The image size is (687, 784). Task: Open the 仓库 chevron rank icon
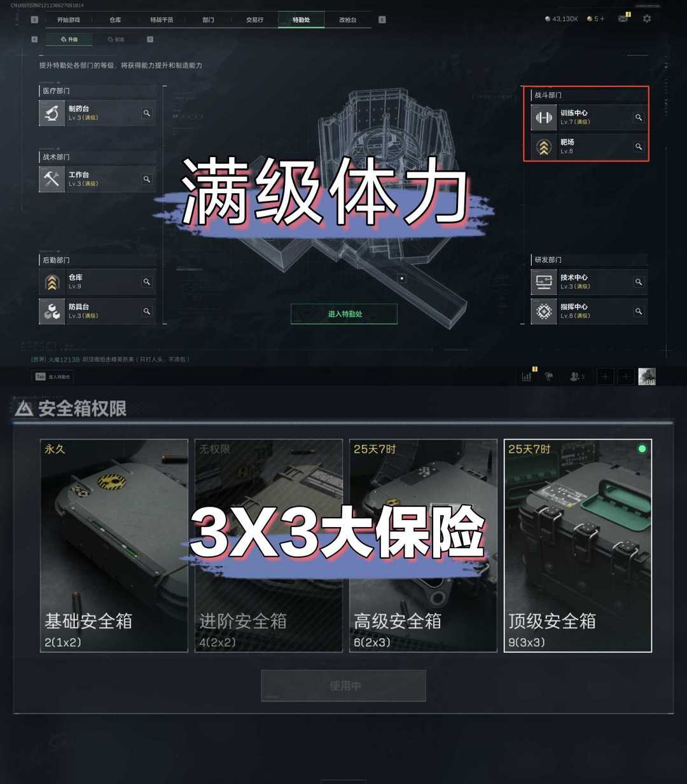(x=52, y=282)
